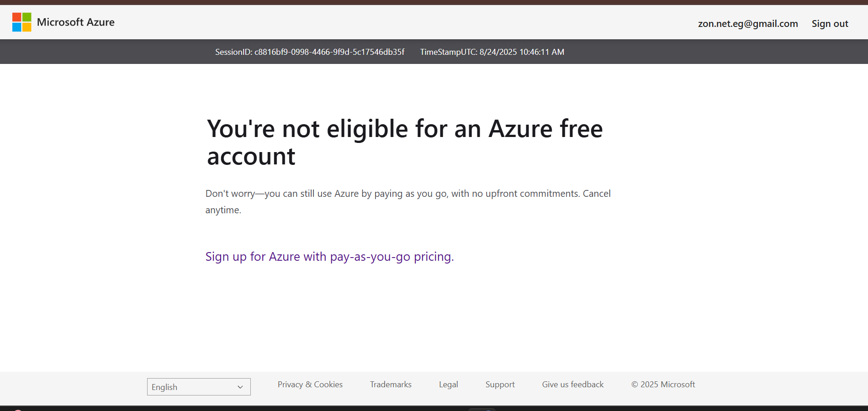868x411 pixels.
Task: Click the TimeStampUTC text in banner
Action: pyautogui.click(x=492, y=52)
